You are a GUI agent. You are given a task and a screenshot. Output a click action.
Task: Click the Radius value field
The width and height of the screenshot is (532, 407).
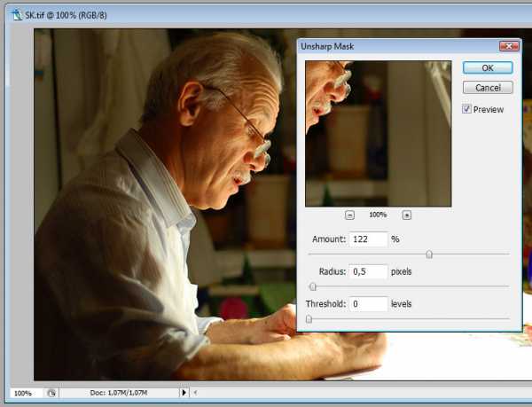(369, 271)
